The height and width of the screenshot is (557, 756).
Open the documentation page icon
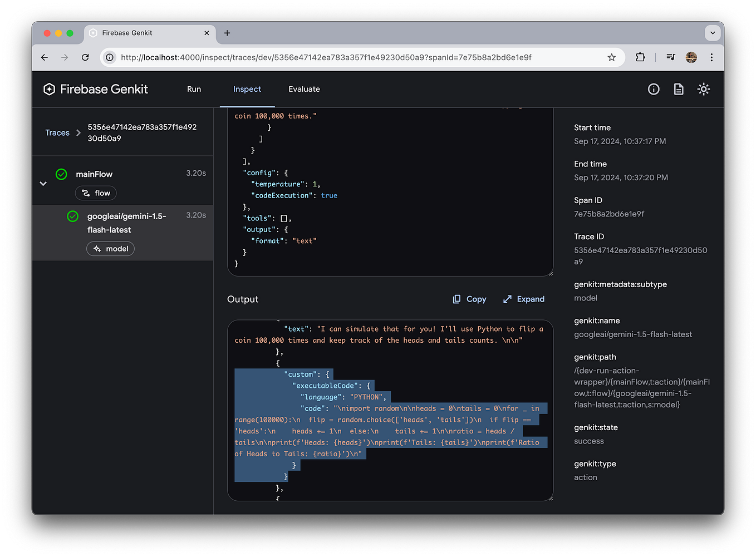(679, 89)
